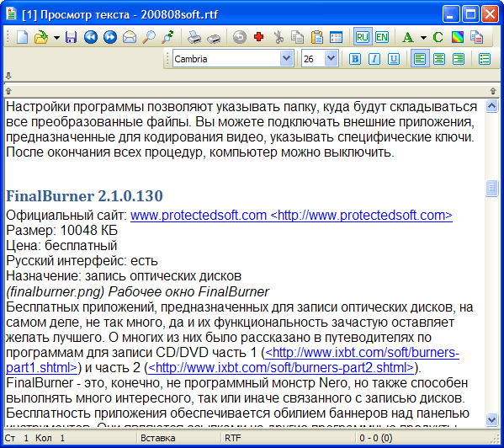The image size is (504, 448).
Task: Toggle italic formatting
Action: pyautogui.click(x=374, y=59)
